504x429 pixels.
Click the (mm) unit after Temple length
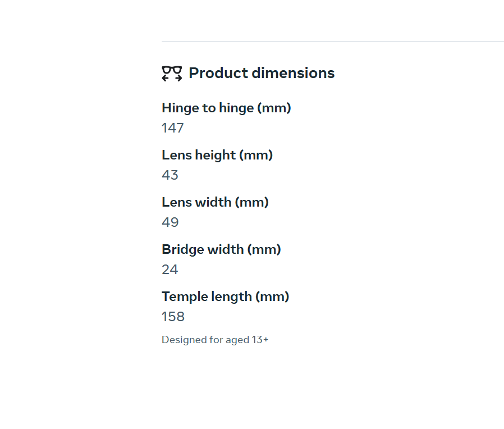tap(273, 296)
